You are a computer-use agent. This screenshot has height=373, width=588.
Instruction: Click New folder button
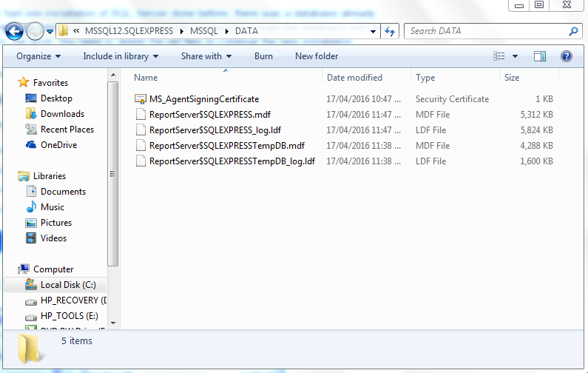coord(317,56)
